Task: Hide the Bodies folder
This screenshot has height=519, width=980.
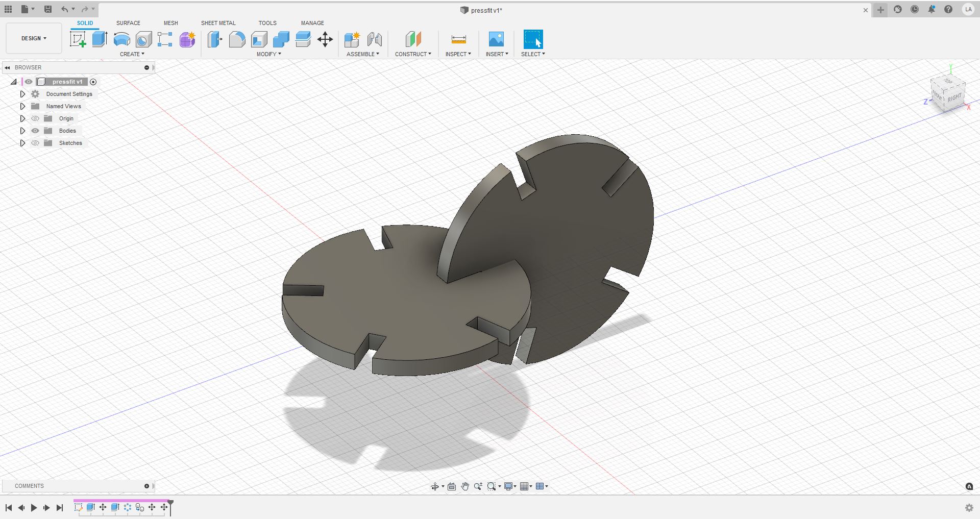Action: 35,131
